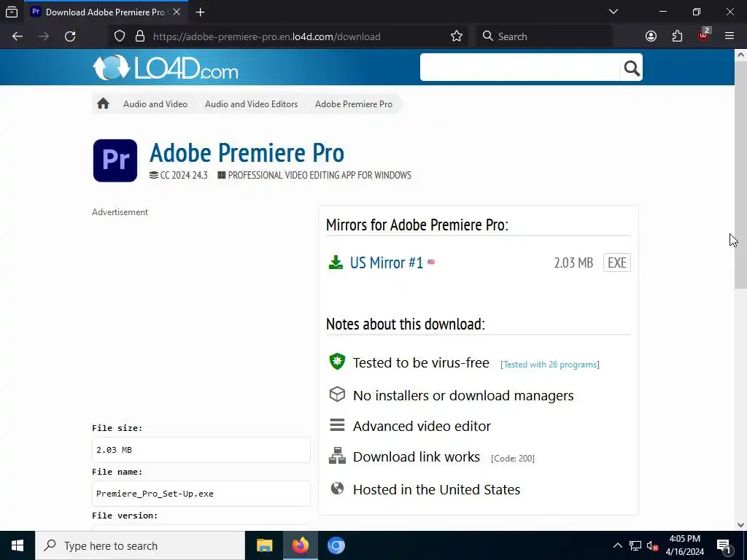Open Adobe Premiere Pro breadcrumb
Viewport: 747px width, 560px height.
tap(354, 104)
